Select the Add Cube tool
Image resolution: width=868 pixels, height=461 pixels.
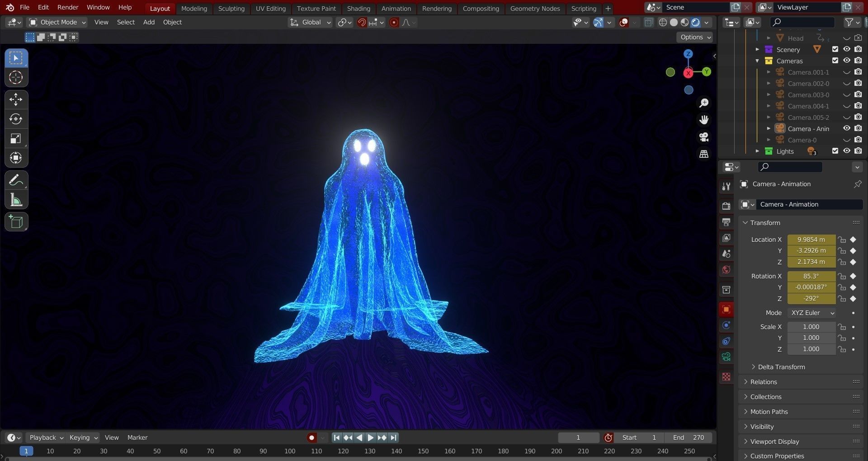pos(16,222)
